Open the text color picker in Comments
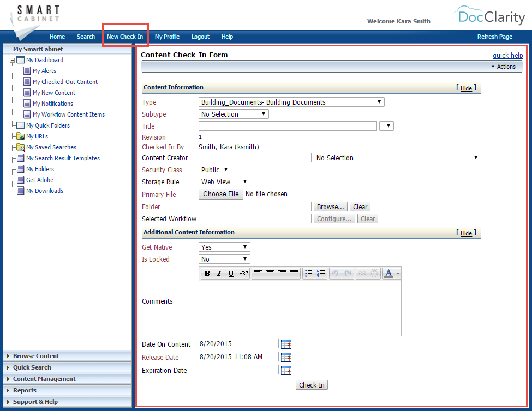The image size is (532, 411). 390,273
